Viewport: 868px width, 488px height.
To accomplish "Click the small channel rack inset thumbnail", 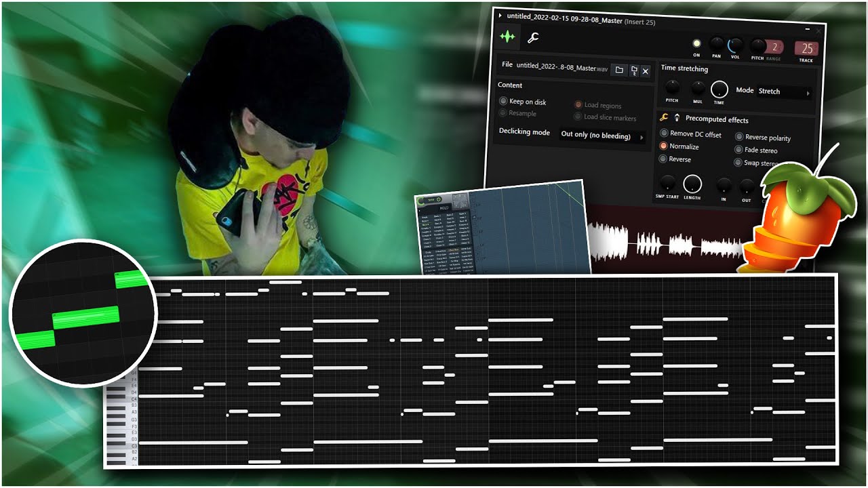I will click(502, 227).
